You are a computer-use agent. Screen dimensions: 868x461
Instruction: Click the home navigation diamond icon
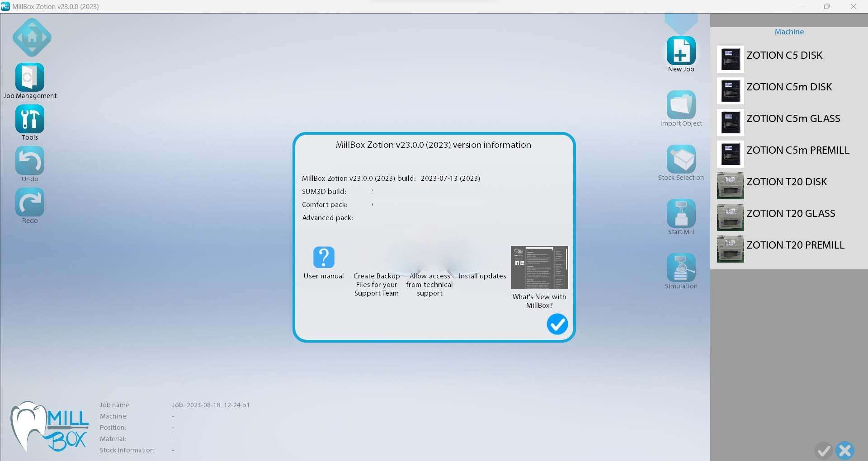[x=32, y=38]
